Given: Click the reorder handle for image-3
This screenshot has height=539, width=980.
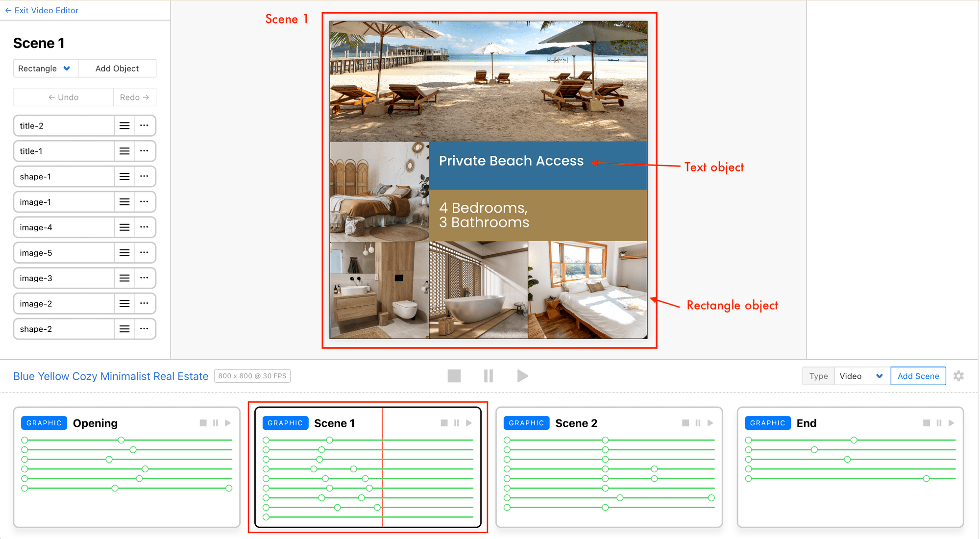Looking at the screenshot, I should coord(124,278).
